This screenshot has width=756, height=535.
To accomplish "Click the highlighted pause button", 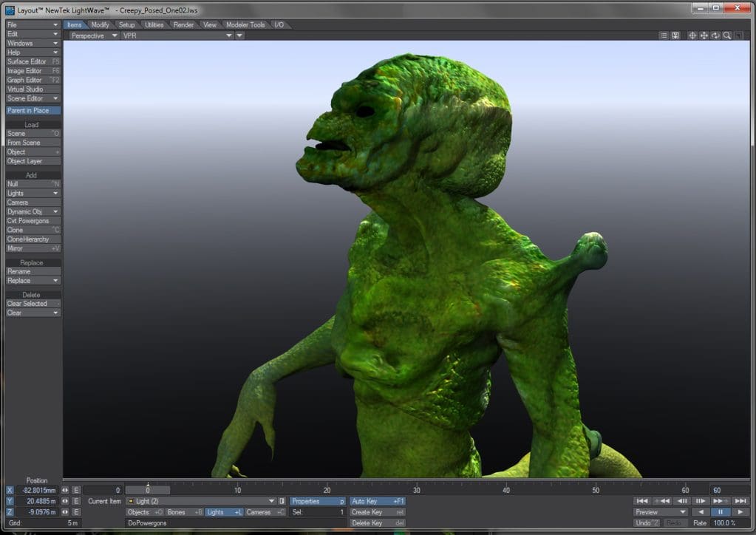I will pyautogui.click(x=721, y=512).
